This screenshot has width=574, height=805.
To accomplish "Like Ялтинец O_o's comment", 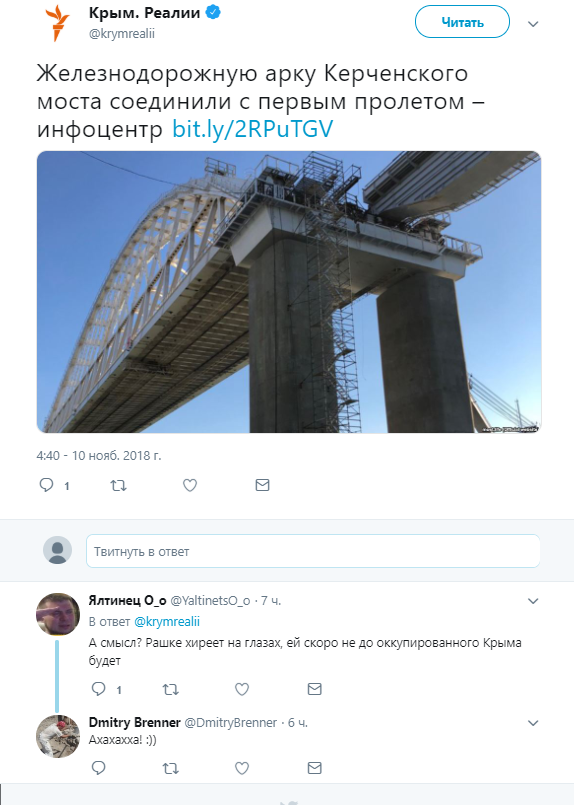I will click(x=242, y=689).
